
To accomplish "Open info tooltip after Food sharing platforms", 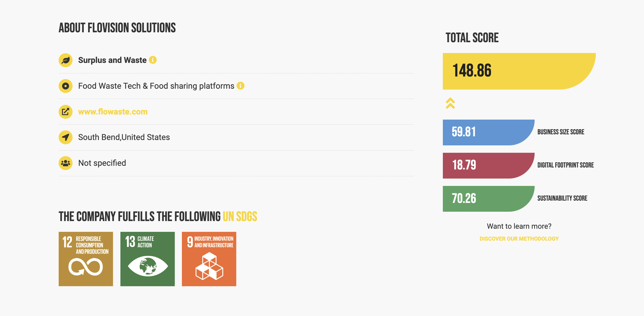I will tap(241, 86).
